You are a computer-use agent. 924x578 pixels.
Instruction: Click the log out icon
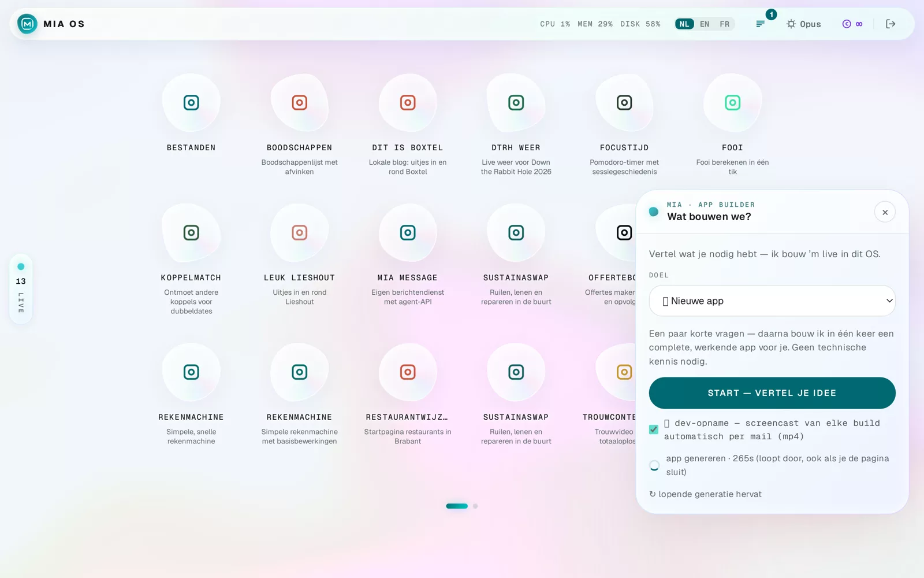(x=891, y=24)
